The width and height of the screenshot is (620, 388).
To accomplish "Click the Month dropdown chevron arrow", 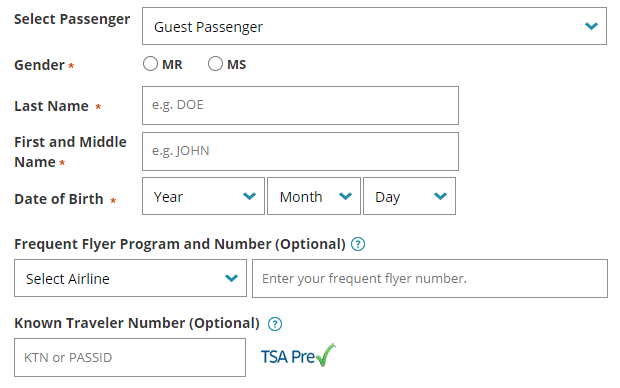I will [346, 196].
